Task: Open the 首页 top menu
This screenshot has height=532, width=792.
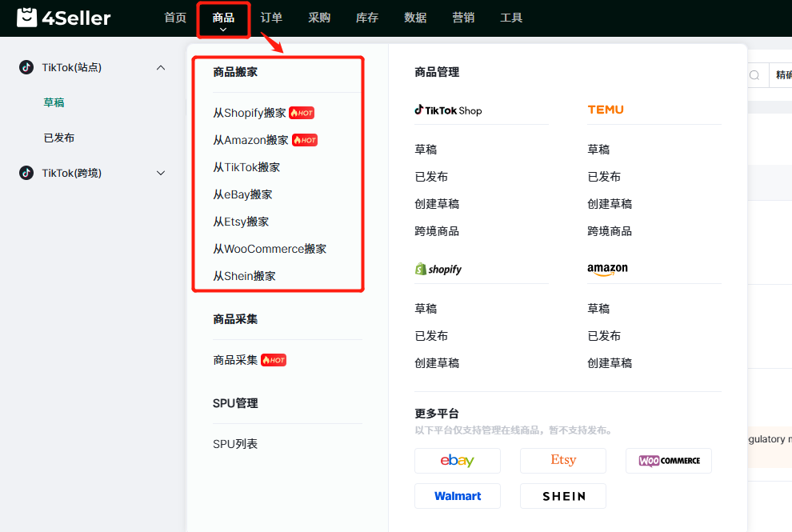Action: click(x=175, y=18)
